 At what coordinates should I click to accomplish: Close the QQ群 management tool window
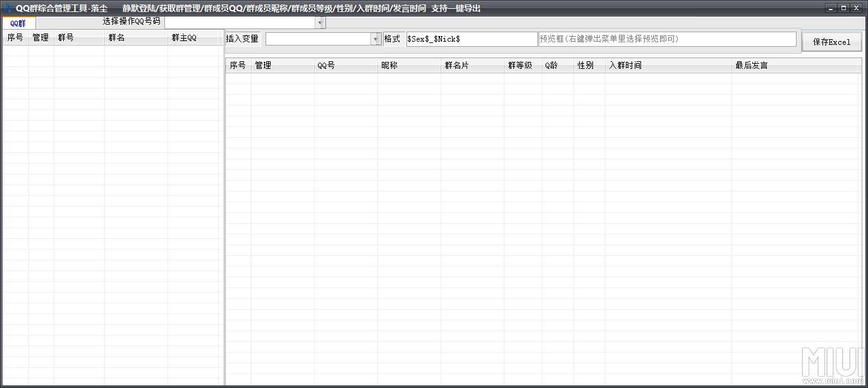(856, 8)
